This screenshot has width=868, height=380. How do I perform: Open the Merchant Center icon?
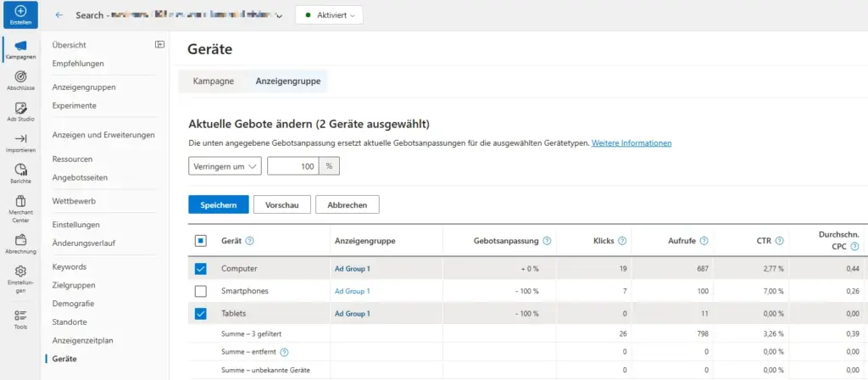20,200
